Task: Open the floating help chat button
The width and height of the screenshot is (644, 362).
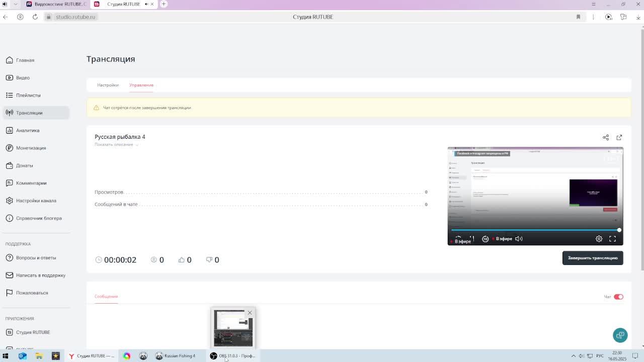Action: coord(620,335)
